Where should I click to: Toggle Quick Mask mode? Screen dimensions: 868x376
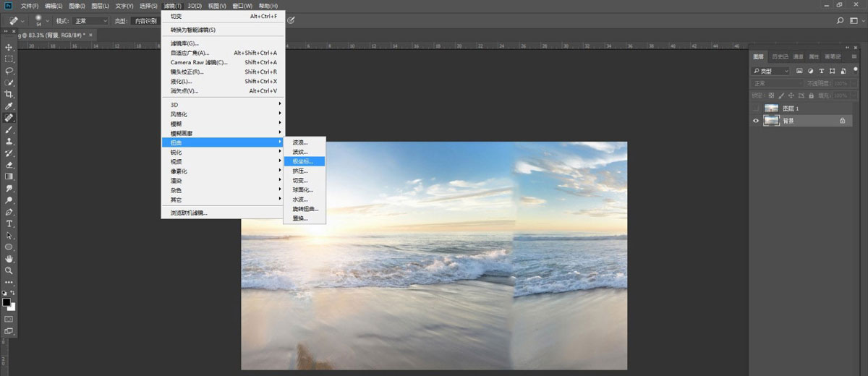click(x=9, y=318)
